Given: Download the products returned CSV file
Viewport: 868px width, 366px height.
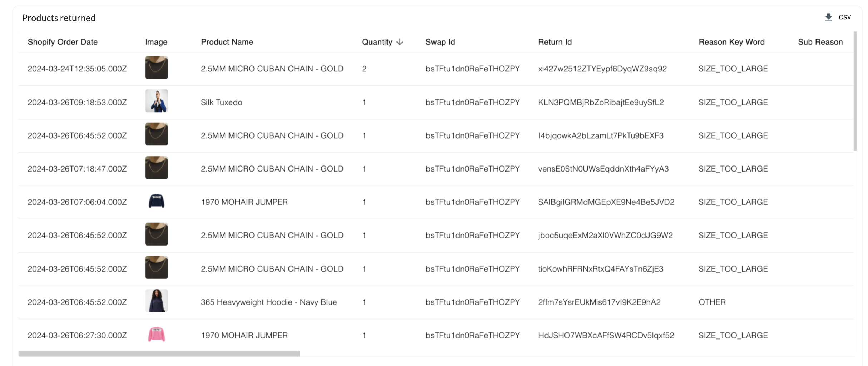Looking at the screenshot, I should click(828, 17).
